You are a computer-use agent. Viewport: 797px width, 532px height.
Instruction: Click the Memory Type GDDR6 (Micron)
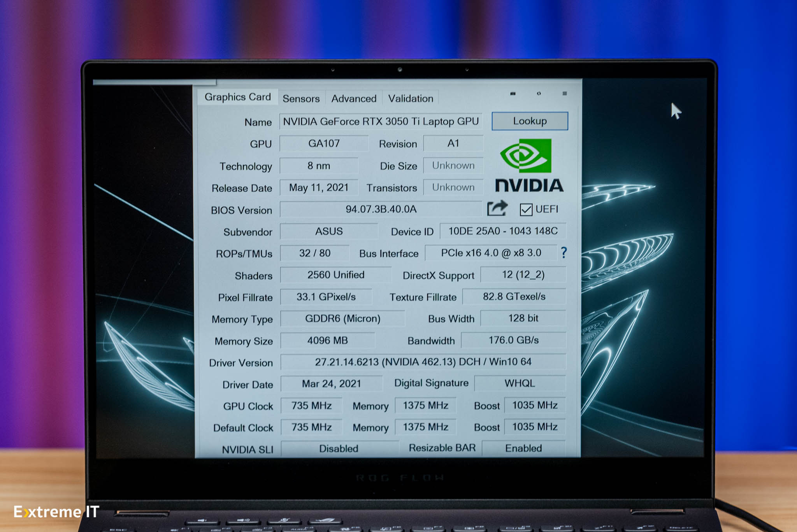point(342,318)
